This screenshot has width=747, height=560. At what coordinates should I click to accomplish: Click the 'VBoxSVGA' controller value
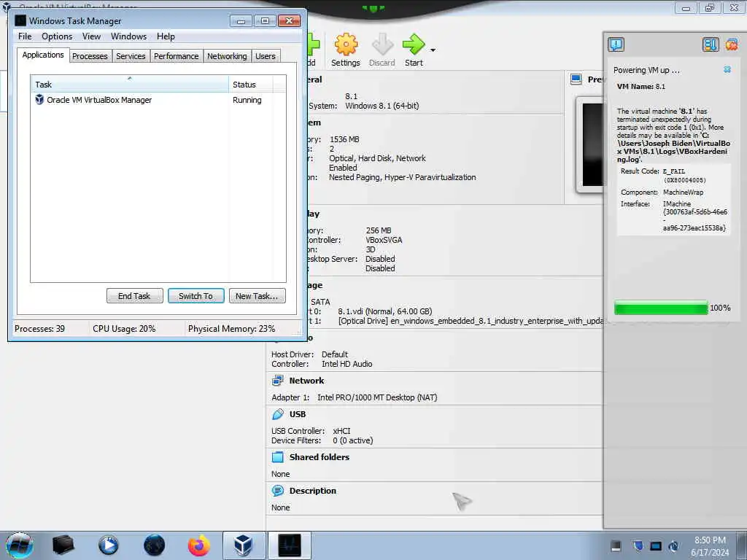384,240
